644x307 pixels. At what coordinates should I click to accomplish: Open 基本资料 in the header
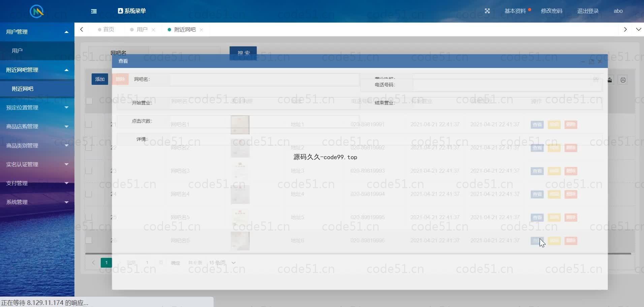click(x=515, y=11)
